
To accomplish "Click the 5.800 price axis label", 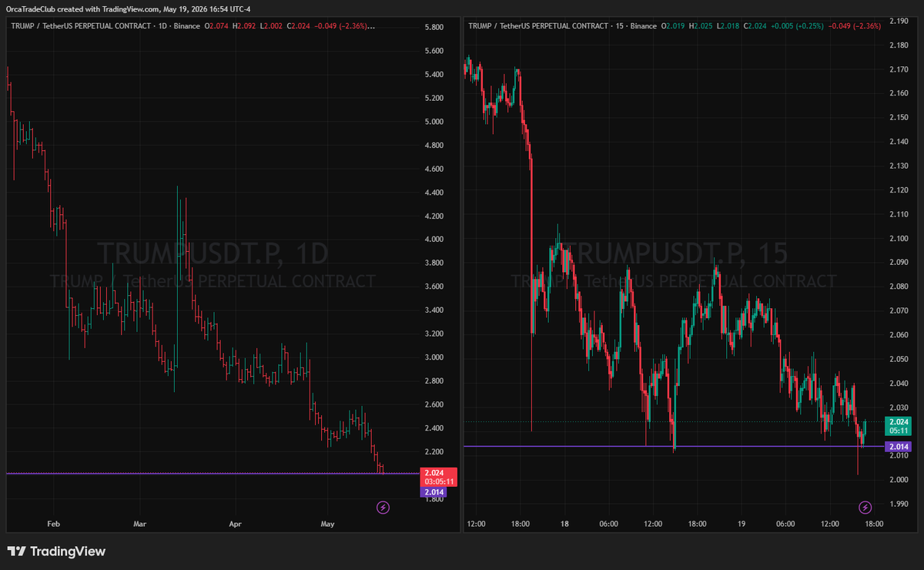I will point(434,27).
